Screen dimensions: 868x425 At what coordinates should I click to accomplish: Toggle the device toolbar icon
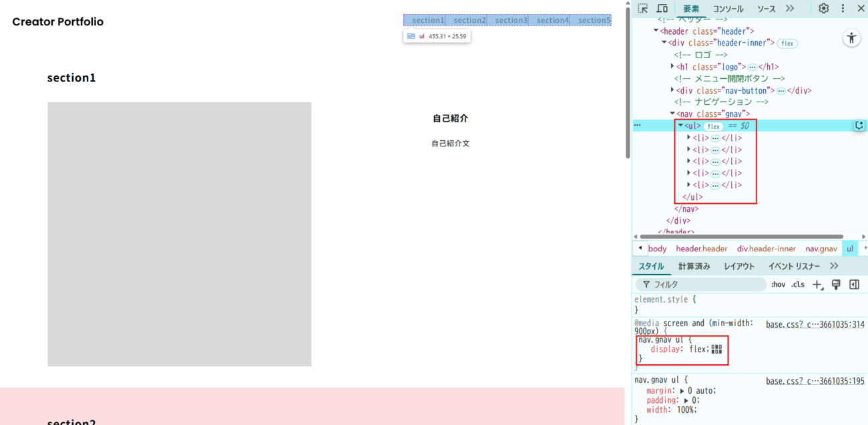coord(662,9)
